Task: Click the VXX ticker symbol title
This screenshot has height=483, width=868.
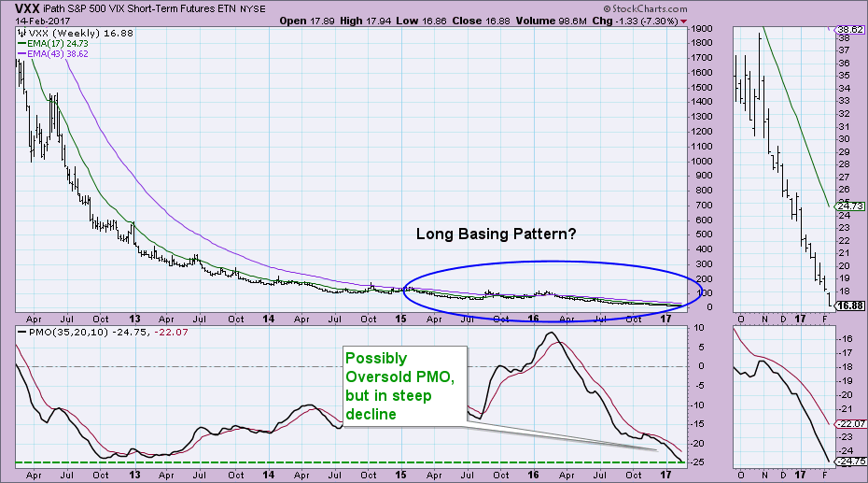Action: pos(21,7)
